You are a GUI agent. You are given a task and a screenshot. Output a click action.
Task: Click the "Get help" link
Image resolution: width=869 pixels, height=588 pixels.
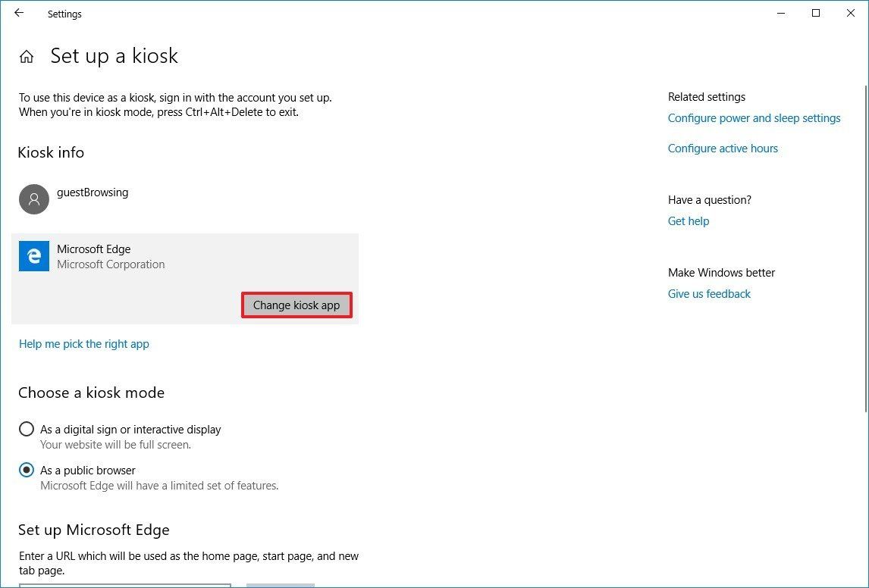(689, 220)
